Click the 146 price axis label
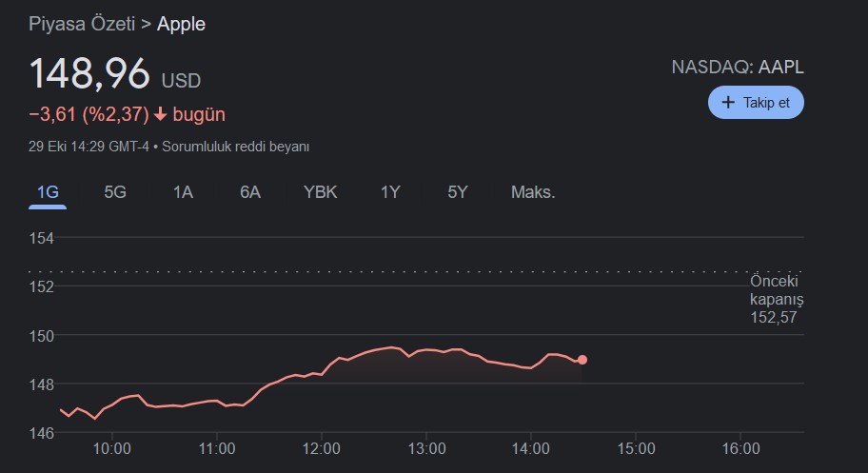Screen dimensions: 868x473 42,433
